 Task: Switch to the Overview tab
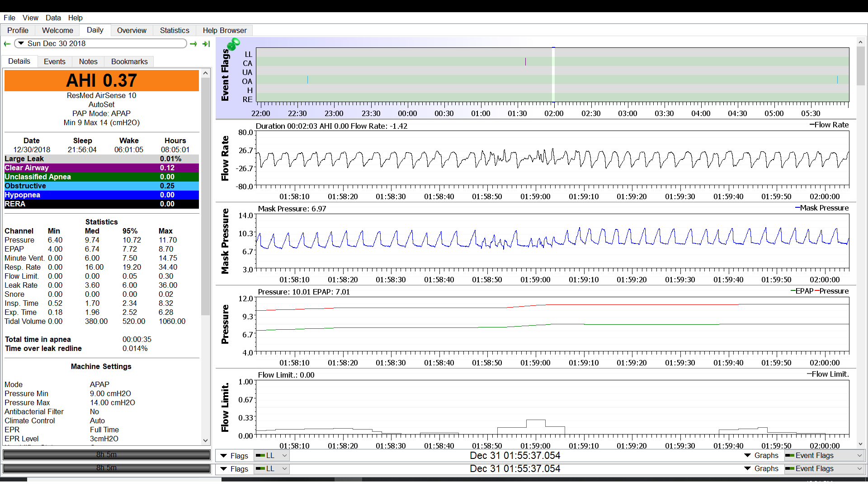tap(132, 30)
